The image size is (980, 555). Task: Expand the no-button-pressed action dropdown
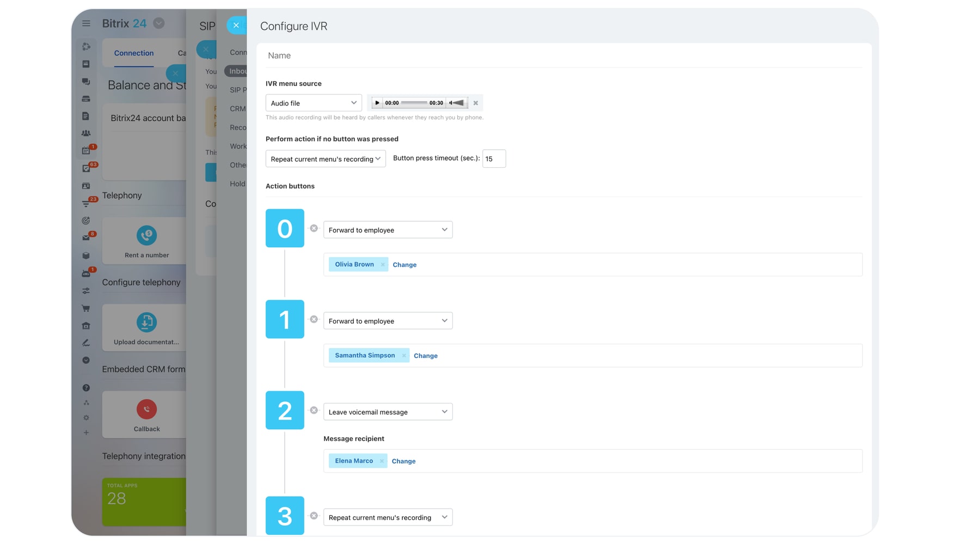tap(325, 159)
